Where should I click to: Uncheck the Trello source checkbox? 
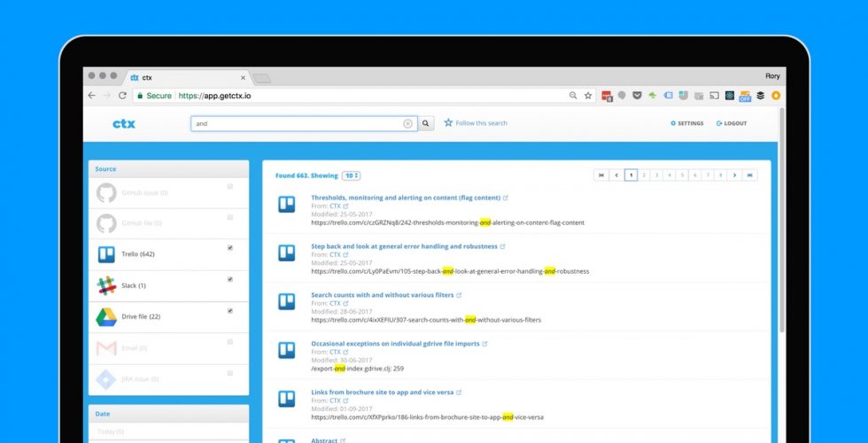click(230, 248)
